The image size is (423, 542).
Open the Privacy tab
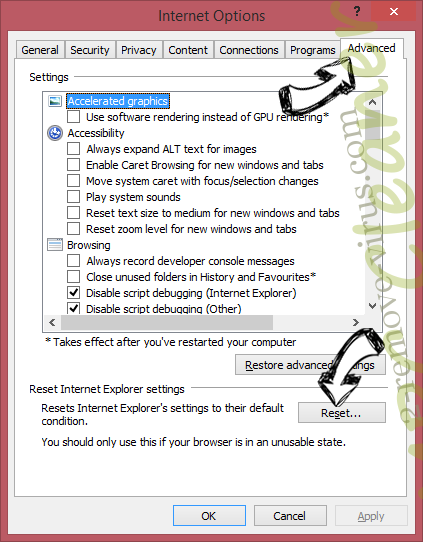[x=139, y=50]
